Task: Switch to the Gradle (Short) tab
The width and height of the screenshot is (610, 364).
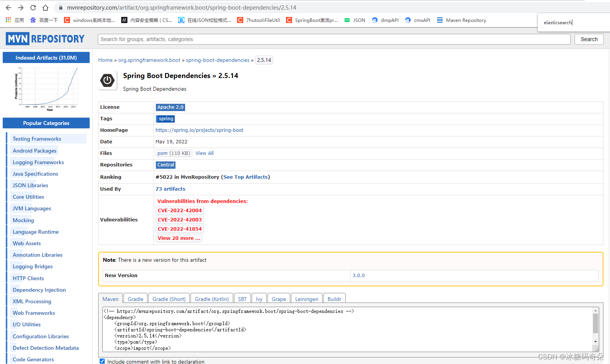Action: point(169,299)
